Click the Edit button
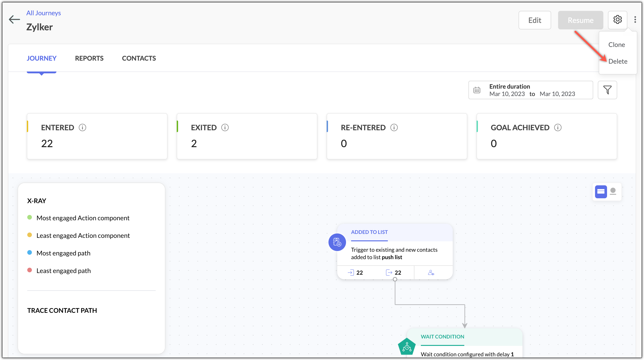 (x=535, y=20)
